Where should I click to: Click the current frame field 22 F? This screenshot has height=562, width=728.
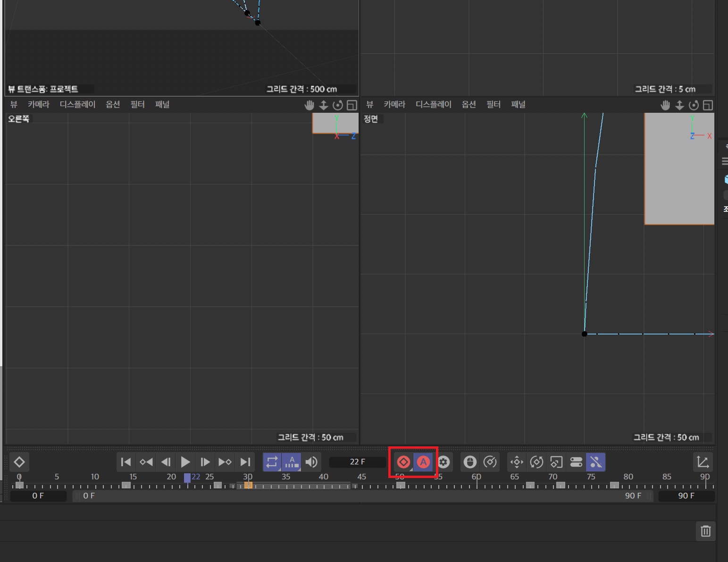click(x=357, y=462)
